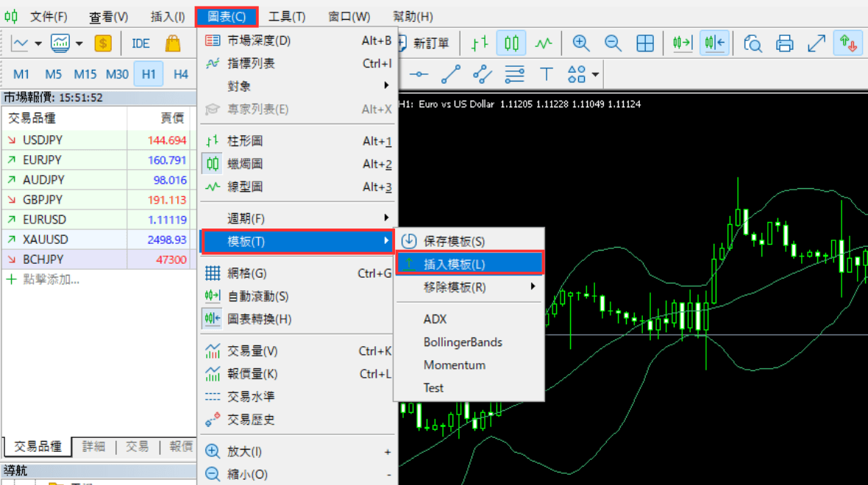Click the zoom in magnifier toolbar icon

tap(581, 43)
